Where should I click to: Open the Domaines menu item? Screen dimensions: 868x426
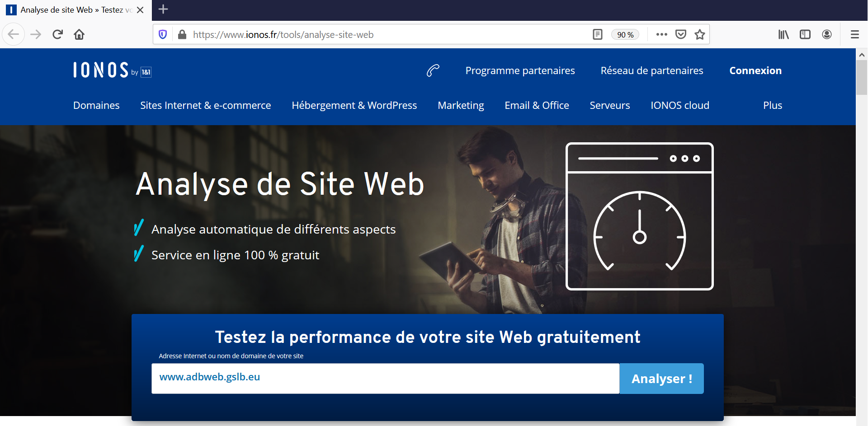[96, 105]
